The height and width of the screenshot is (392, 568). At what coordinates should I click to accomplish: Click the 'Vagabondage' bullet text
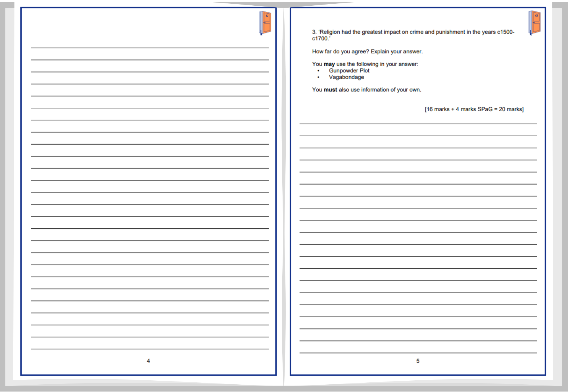click(346, 77)
